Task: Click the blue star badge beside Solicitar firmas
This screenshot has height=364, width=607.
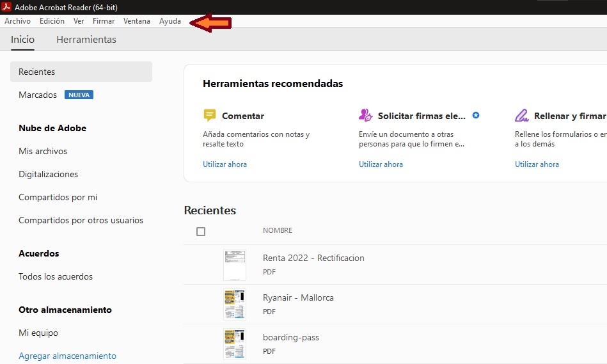Action: pos(476,115)
